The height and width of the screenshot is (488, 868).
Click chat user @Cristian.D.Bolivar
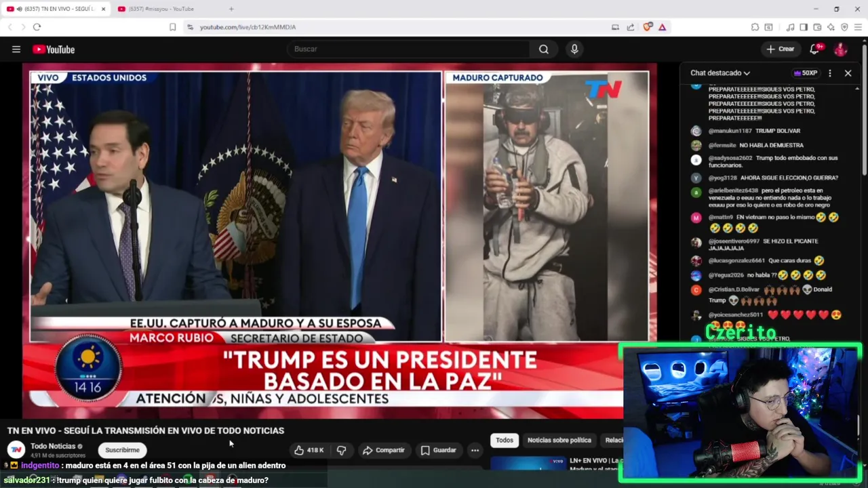click(x=734, y=289)
